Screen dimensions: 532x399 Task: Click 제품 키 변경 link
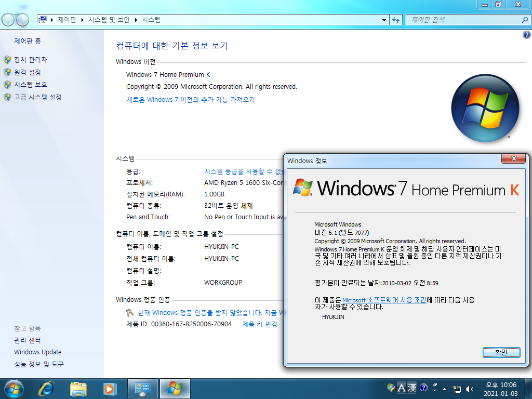pos(260,324)
